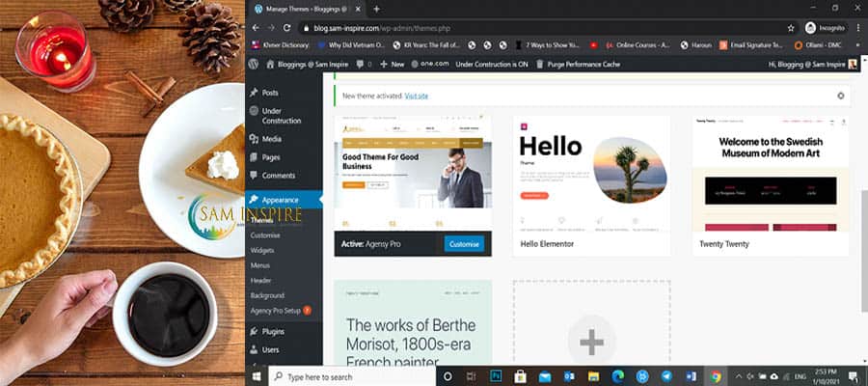Open Microsoft Edge from the taskbar

pyautogui.click(x=618, y=376)
